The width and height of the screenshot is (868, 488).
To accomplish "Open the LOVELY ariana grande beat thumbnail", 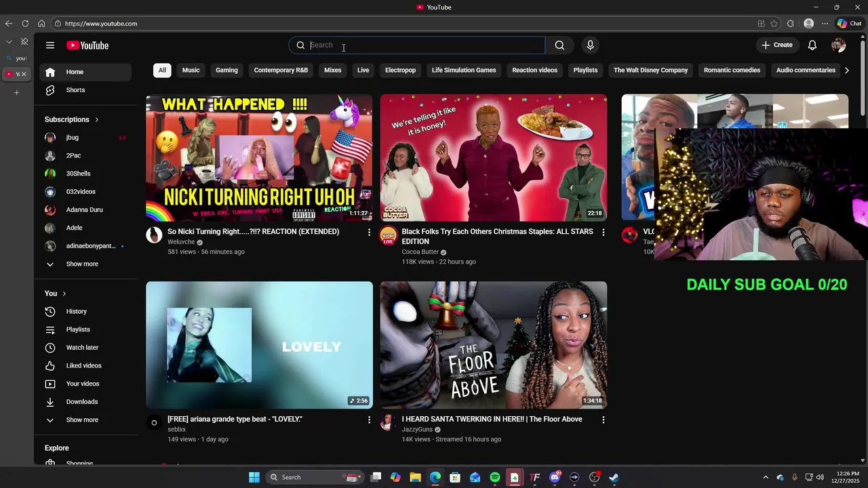I will pos(259,345).
